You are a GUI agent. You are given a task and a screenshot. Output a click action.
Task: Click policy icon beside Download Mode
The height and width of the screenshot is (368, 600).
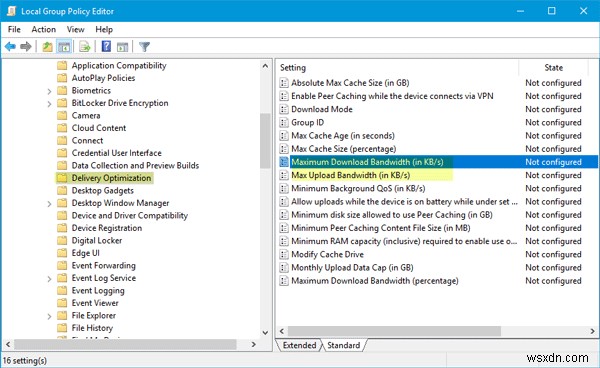click(x=284, y=109)
